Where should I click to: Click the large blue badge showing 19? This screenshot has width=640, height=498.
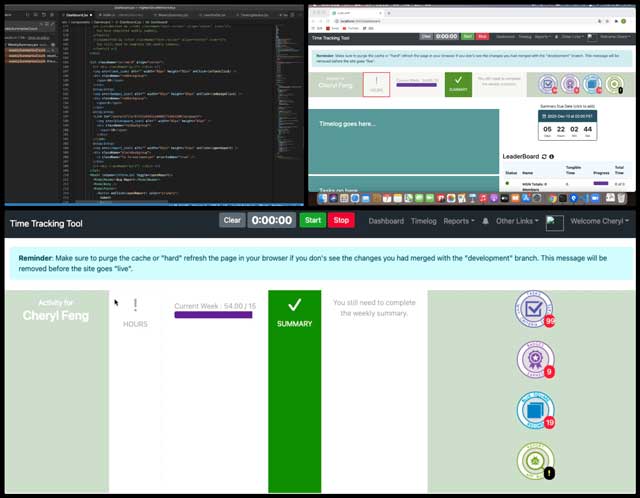[x=534, y=412]
